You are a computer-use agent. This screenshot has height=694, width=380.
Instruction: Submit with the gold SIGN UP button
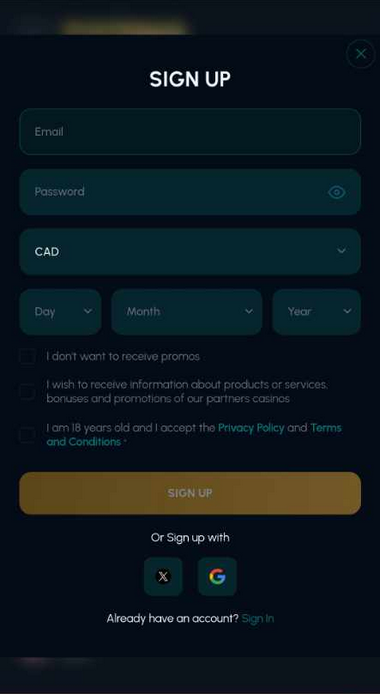point(190,493)
